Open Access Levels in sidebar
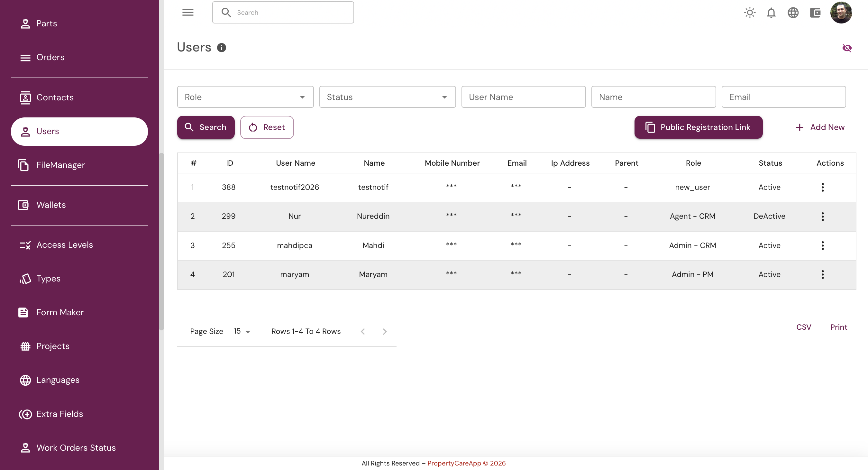868x470 pixels. click(x=65, y=245)
